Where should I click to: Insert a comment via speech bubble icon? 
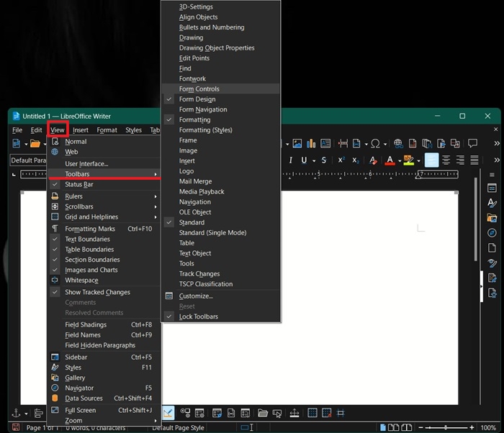tap(472, 143)
